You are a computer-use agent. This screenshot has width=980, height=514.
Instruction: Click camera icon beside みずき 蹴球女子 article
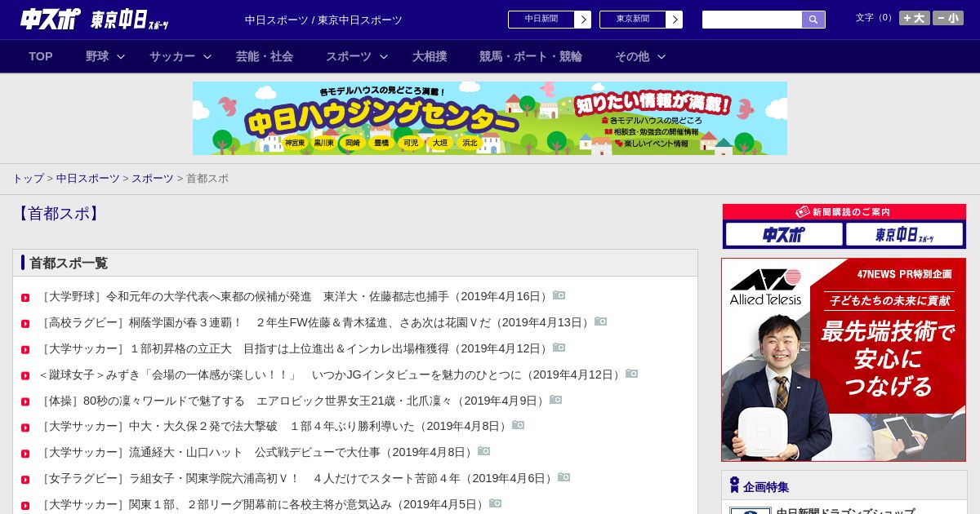click(632, 374)
